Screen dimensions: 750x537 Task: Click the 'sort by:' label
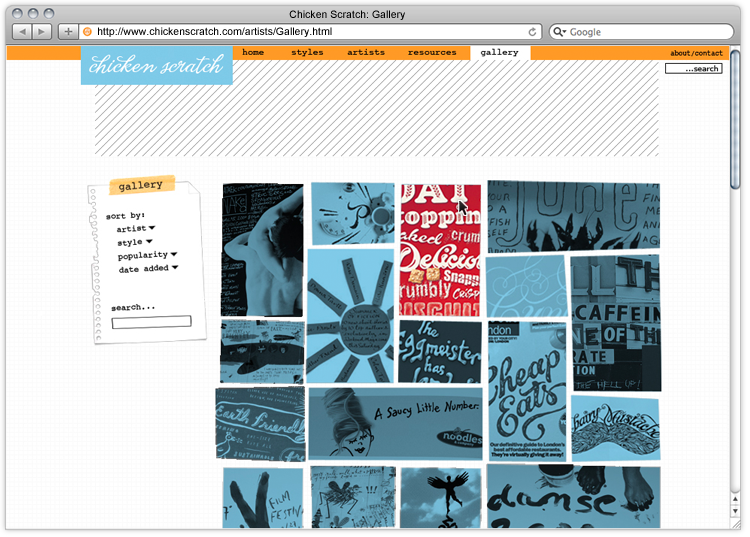[125, 216]
